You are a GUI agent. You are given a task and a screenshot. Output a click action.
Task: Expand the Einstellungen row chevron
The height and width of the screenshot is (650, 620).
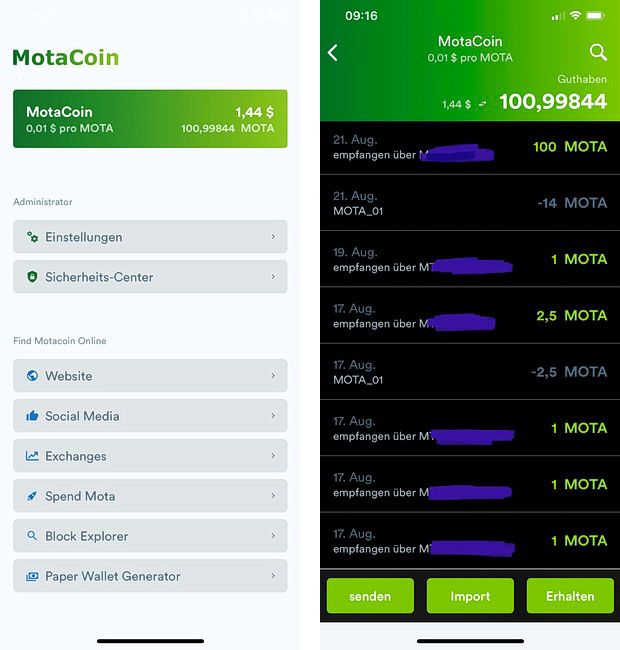[273, 236]
